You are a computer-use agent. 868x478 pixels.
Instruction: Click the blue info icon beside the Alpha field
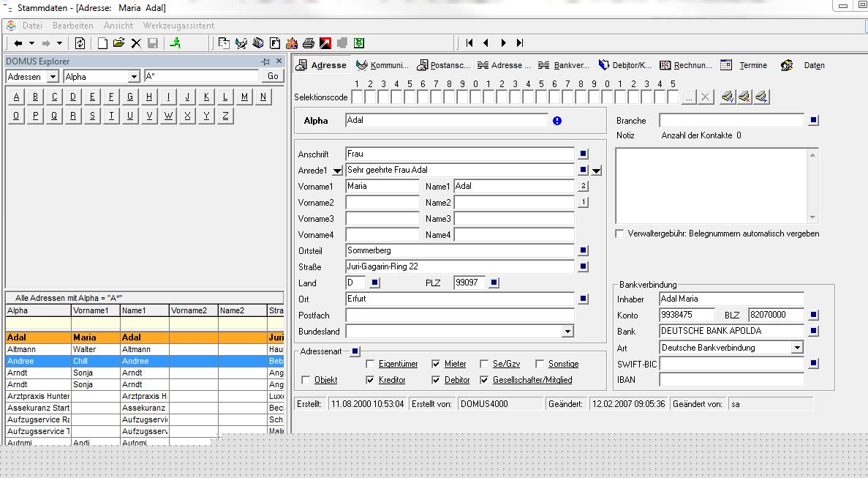click(x=556, y=121)
